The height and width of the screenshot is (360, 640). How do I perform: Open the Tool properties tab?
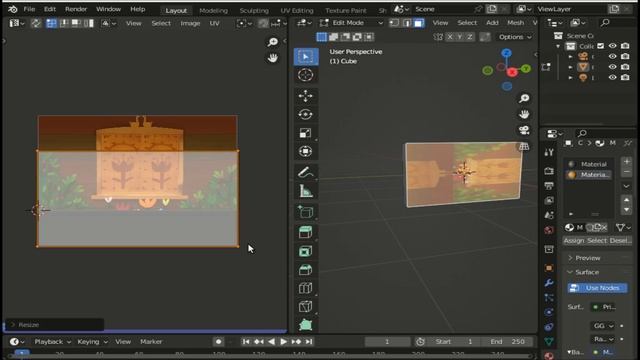click(x=549, y=152)
